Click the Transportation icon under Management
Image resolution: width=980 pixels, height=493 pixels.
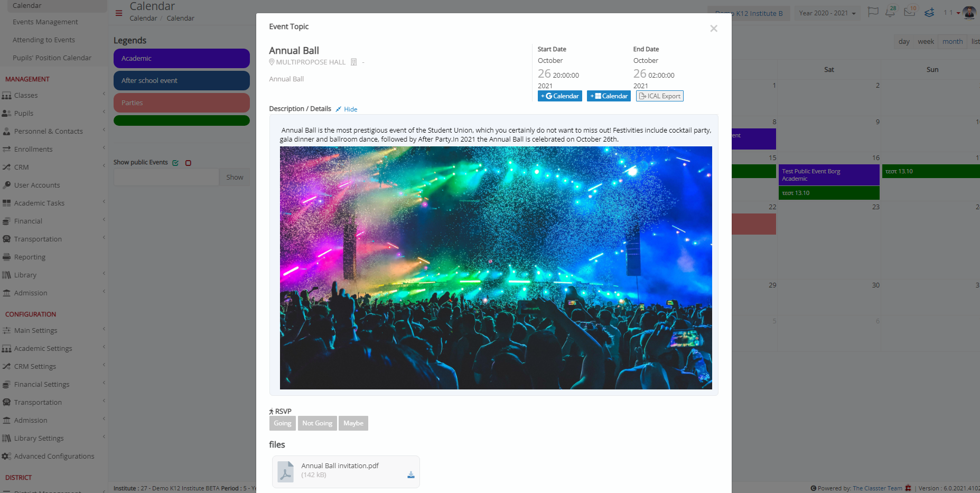click(x=7, y=239)
